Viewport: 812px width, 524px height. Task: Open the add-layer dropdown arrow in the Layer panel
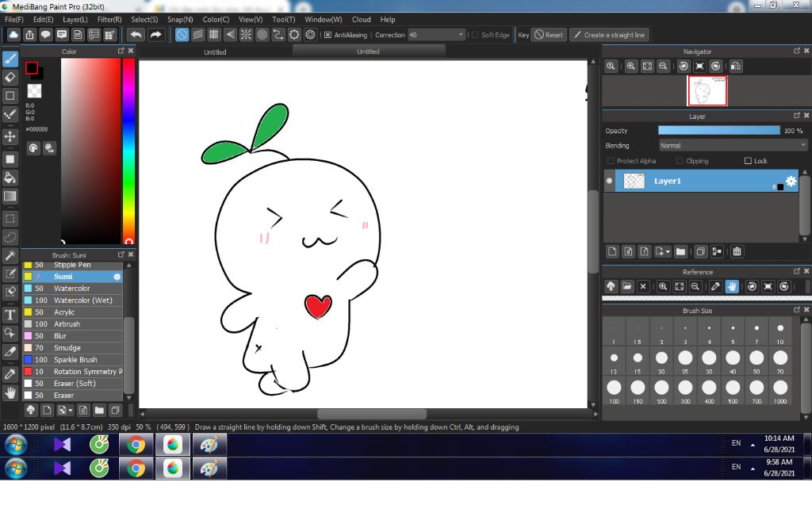click(x=668, y=251)
